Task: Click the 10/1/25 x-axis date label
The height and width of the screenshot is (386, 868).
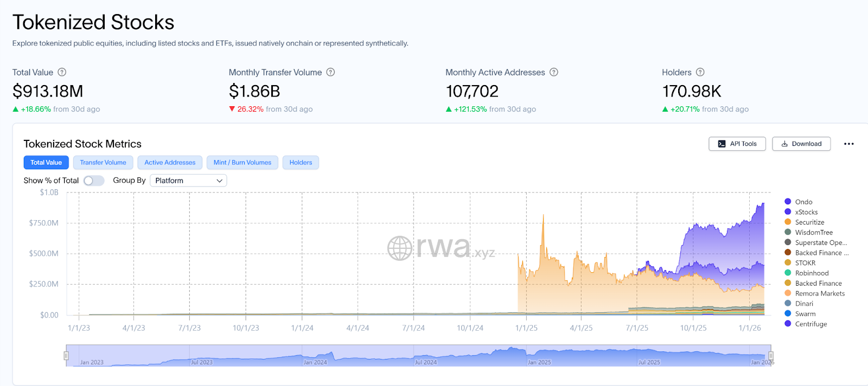Action: [x=693, y=328]
